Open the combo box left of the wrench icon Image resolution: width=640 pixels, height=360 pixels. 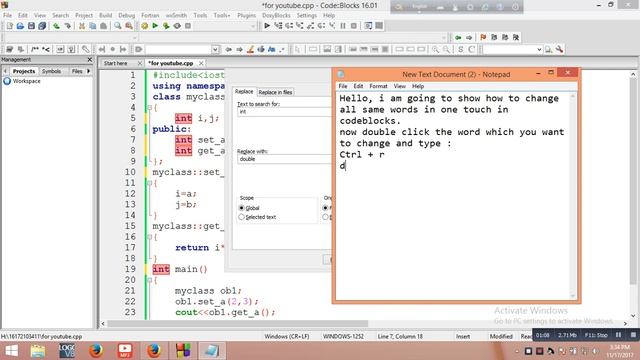coord(539,49)
